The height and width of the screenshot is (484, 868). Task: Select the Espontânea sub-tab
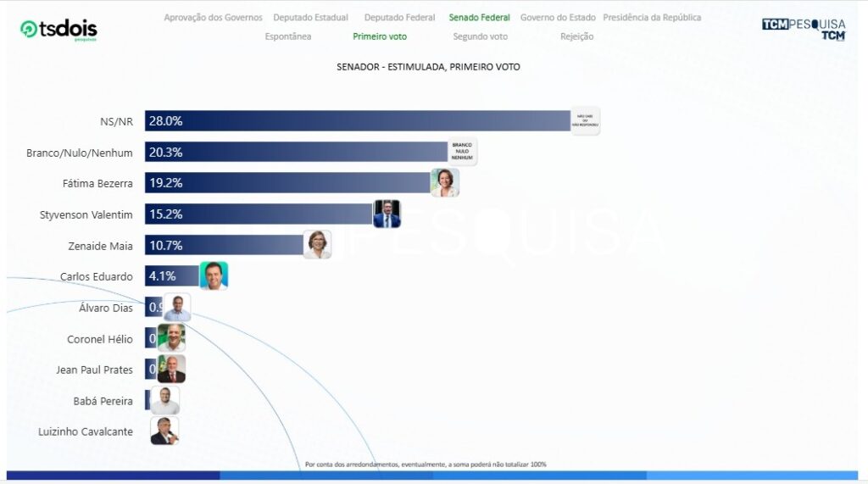pyautogui.click(x=288, y=36)
